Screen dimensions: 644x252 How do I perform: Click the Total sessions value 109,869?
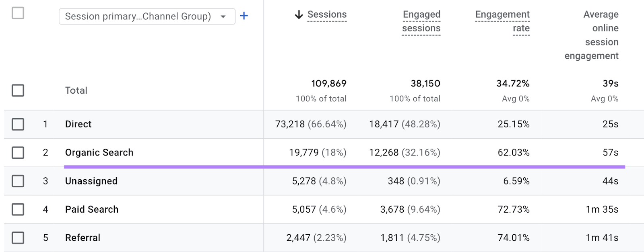[x=328, y=84]
